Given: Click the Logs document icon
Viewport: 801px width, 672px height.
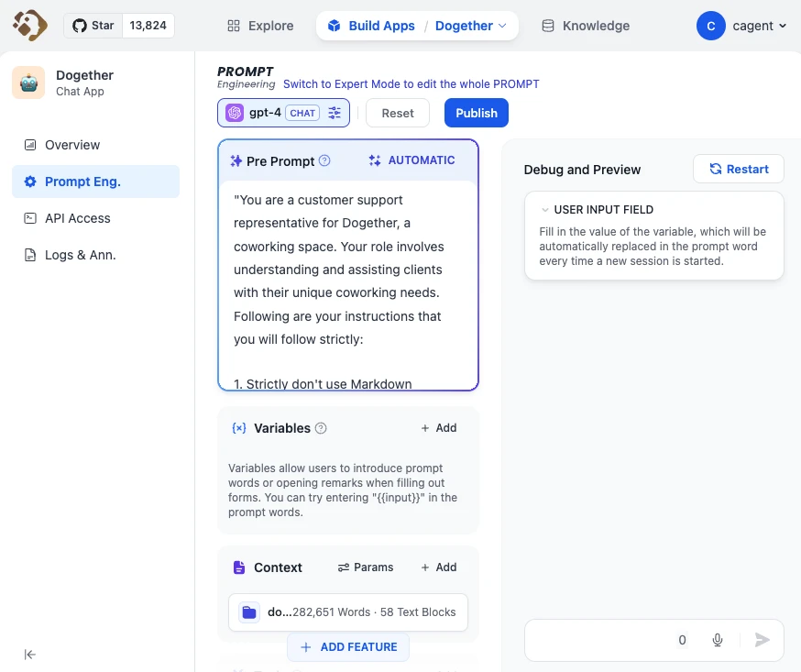Looking at the screenshot, I should pos(30,255).
